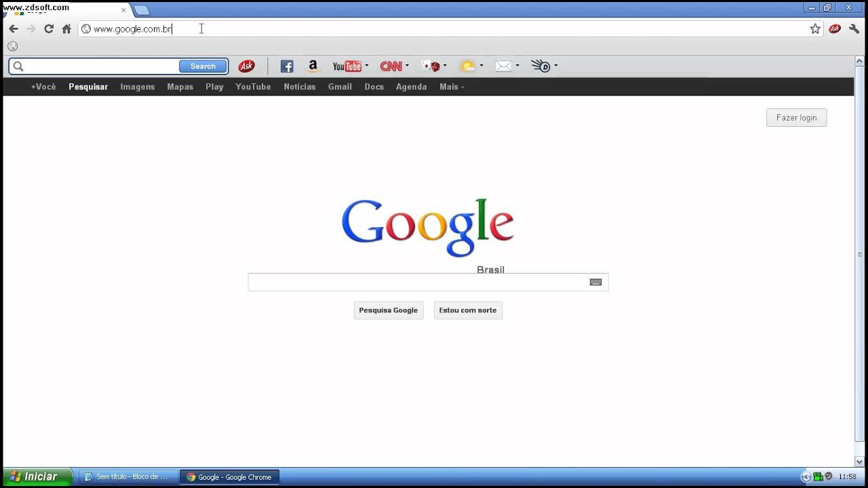Expand the weather dropdown arrow
The image size is (868, 488).
[x=481, y=66]
